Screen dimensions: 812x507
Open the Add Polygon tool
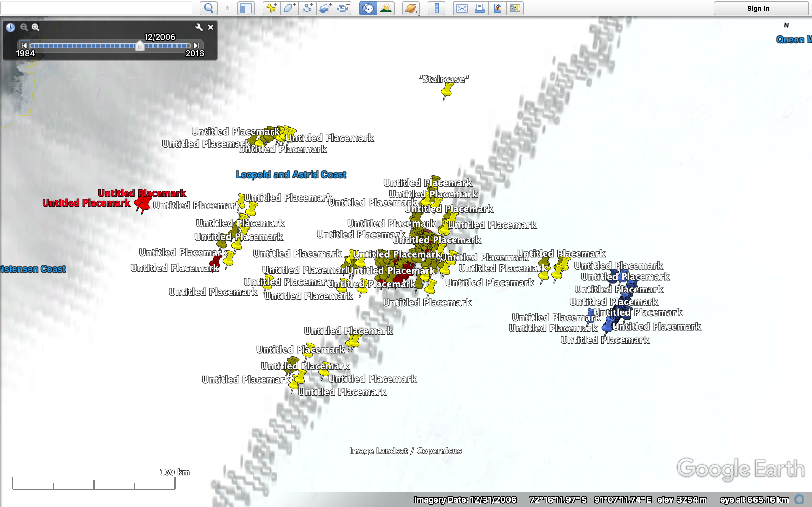289,8
